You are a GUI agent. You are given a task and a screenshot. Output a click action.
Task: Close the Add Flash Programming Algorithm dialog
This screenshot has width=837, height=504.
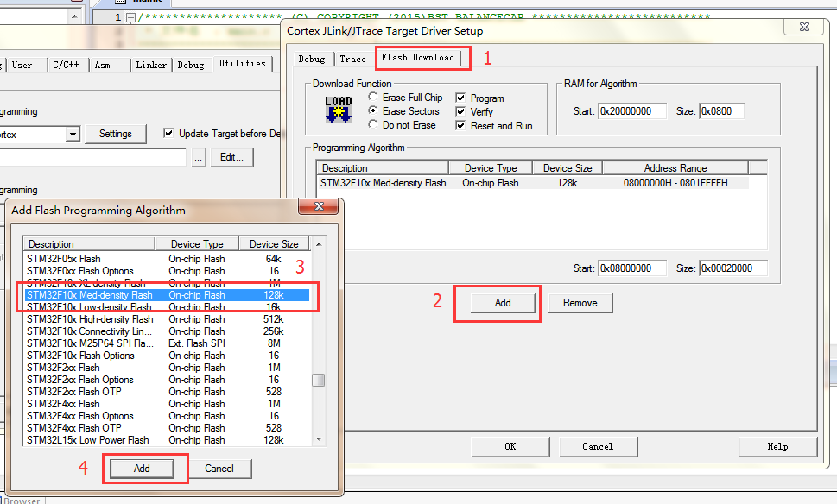coord(319,206)
